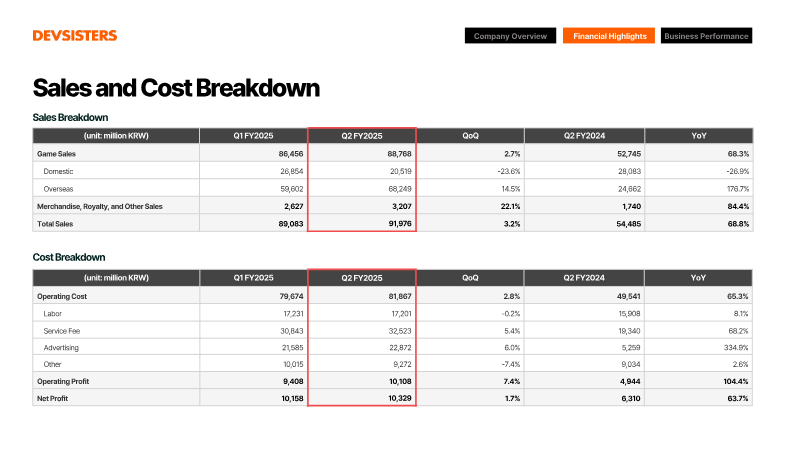Click the Q2 FY2024 header in sales table
The height and width of the screenshot is (450, 800).
[x=584, y=136]
